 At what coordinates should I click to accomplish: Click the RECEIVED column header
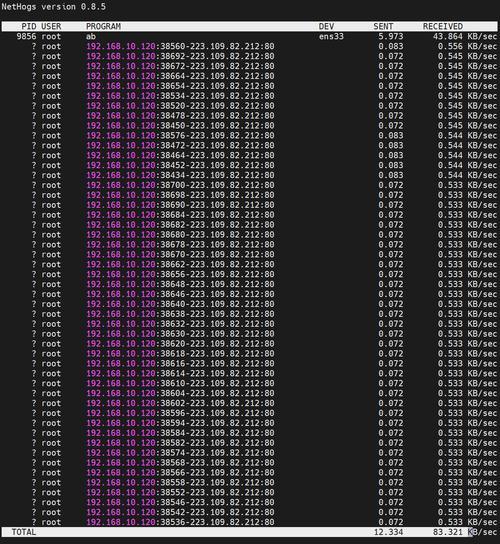coord(443,26)
